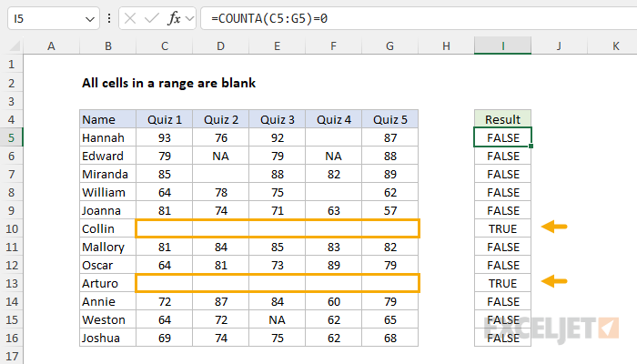Click the Name Box showing I5
Image resolution: width=637 pixels, height=364 pixels.
coord(53,19)
